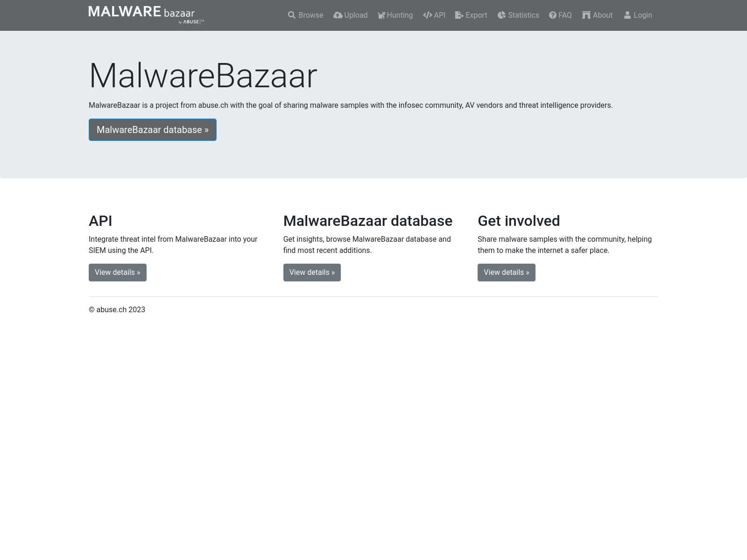This screenshot has width=747, height=560.
Task: Click the API code brackets icon
Action: point(427,15)
